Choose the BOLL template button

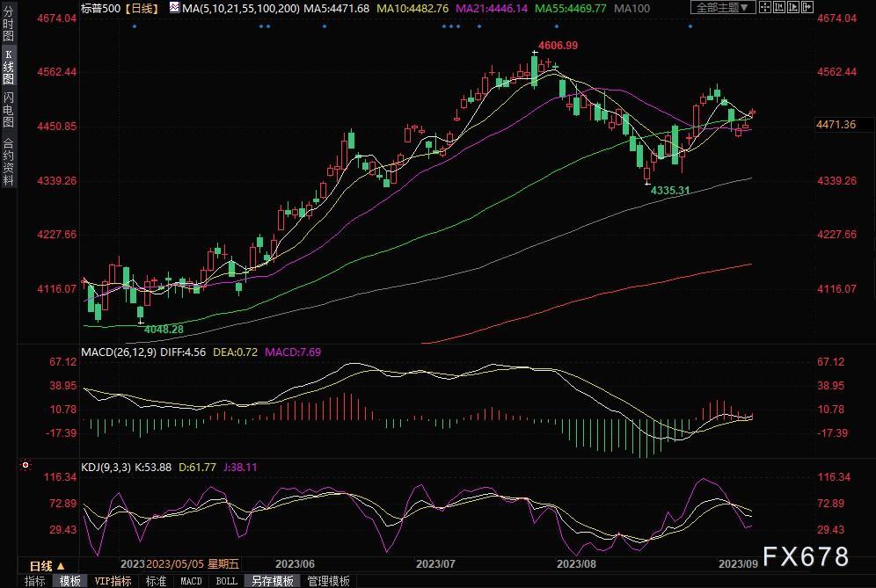226,581
